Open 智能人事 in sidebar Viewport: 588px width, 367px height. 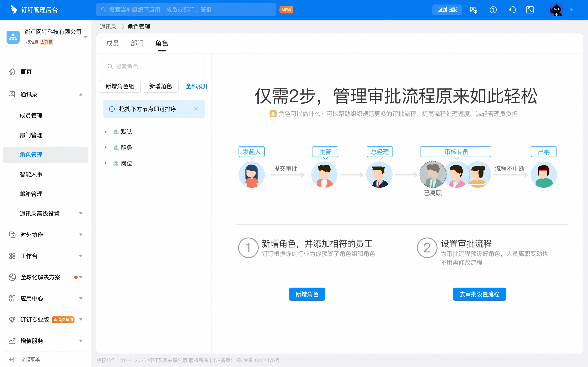(46, 174)
